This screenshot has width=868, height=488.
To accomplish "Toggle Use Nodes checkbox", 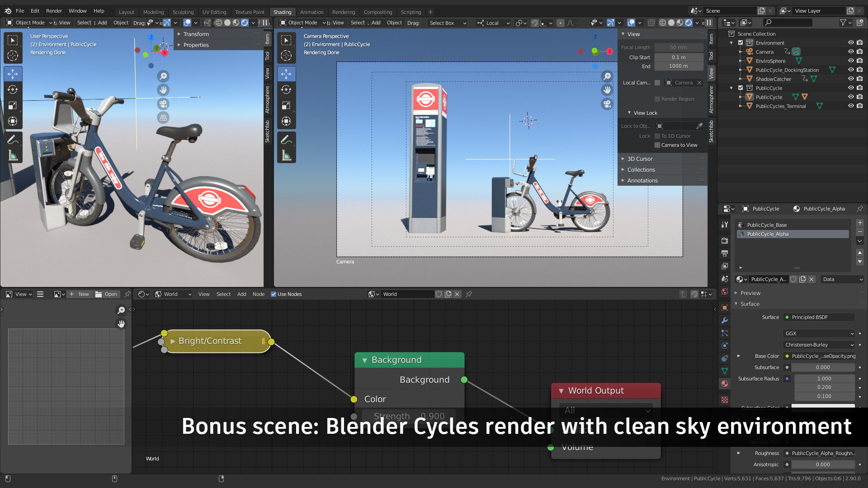I will [274, 294].
